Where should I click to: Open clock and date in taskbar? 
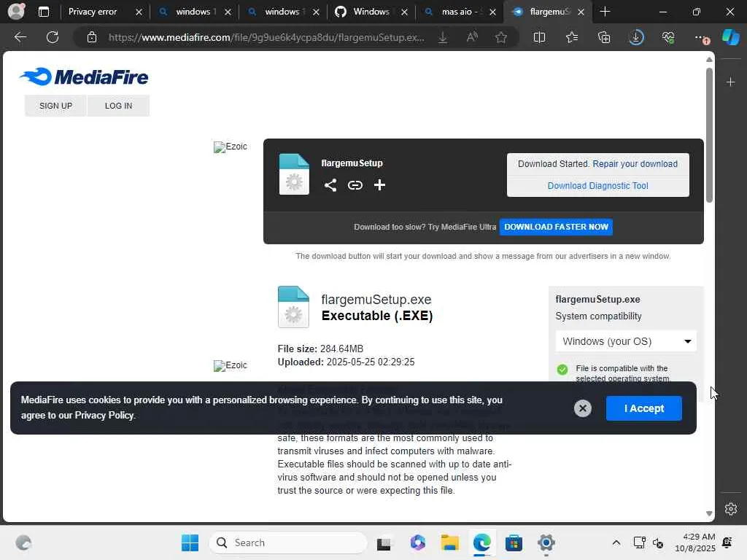pos(694,542)
